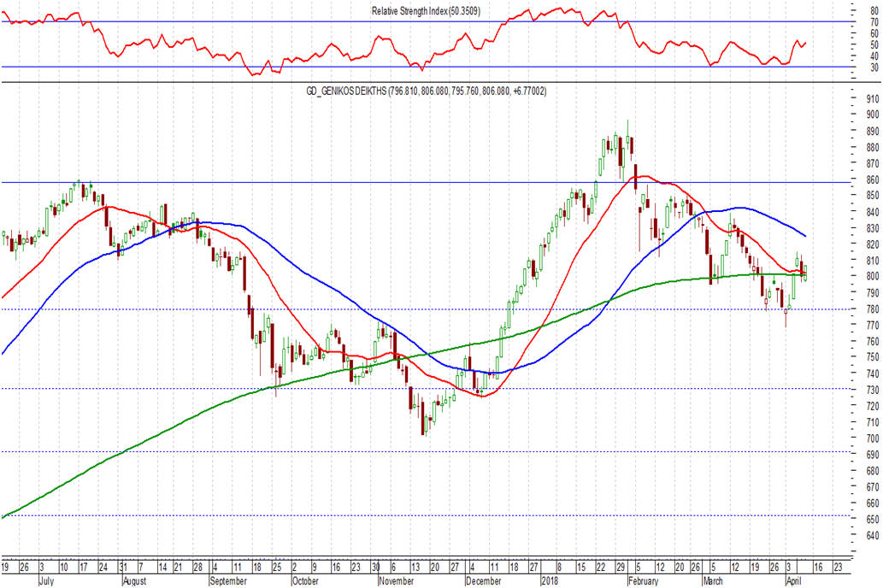
Task: Select price axis label 650
Action: pos(872,520)
